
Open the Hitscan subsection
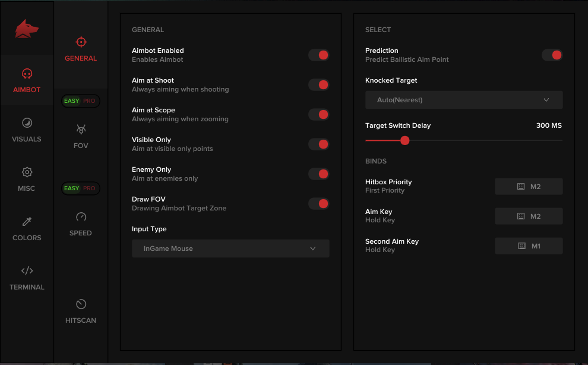tap(80, 311)
